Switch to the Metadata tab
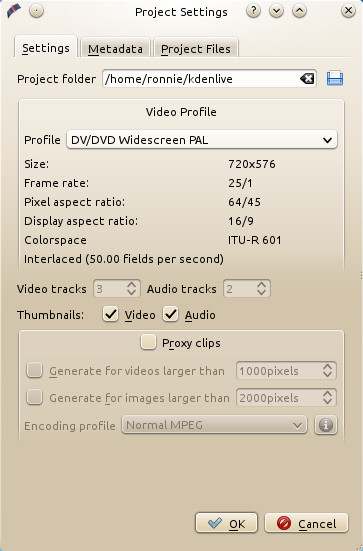The image size is (363, 551). [115, 48]
